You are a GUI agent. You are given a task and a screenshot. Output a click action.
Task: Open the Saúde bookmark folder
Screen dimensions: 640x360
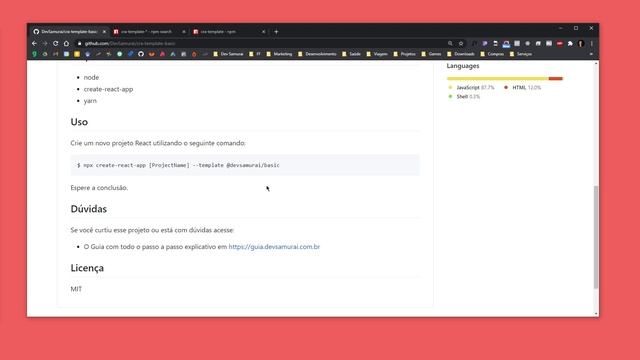click(351, 54)
